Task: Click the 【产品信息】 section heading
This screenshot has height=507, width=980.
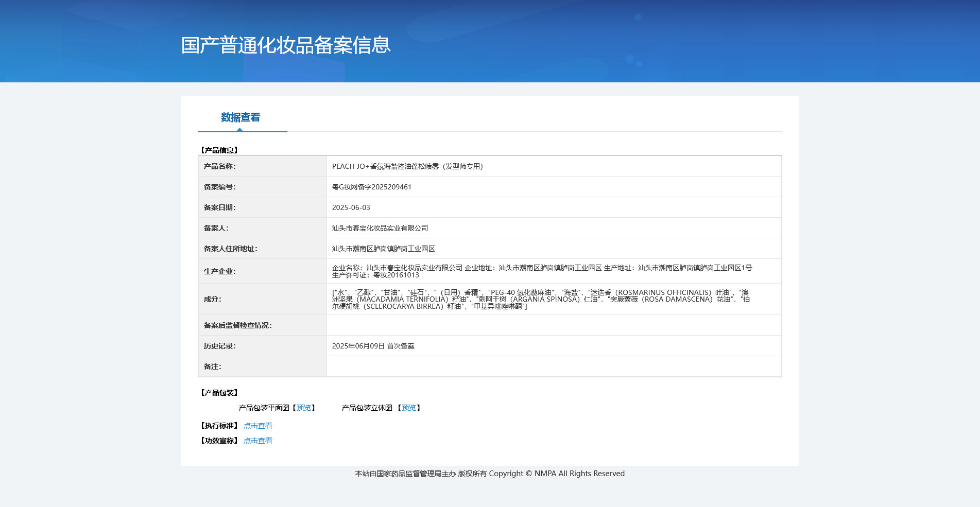Action: coord(219,150)
